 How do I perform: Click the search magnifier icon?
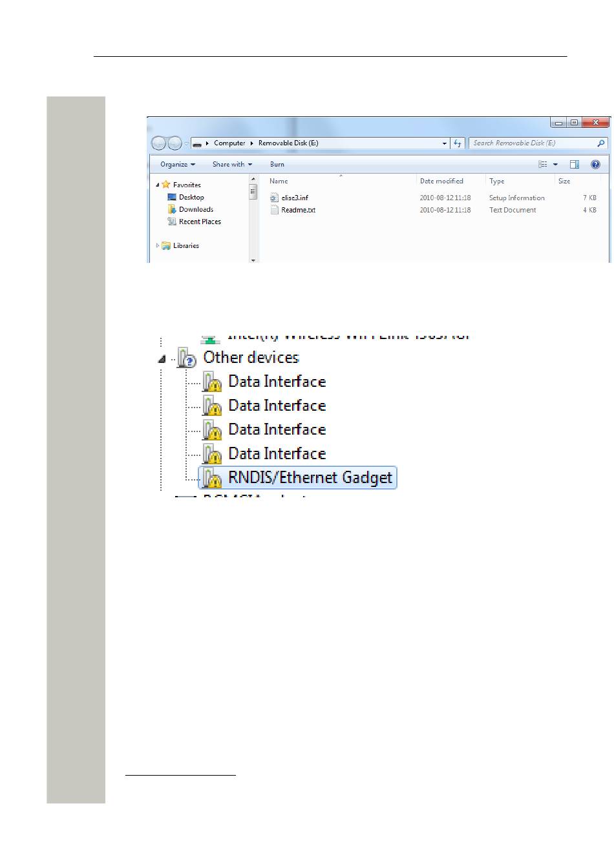601,143
